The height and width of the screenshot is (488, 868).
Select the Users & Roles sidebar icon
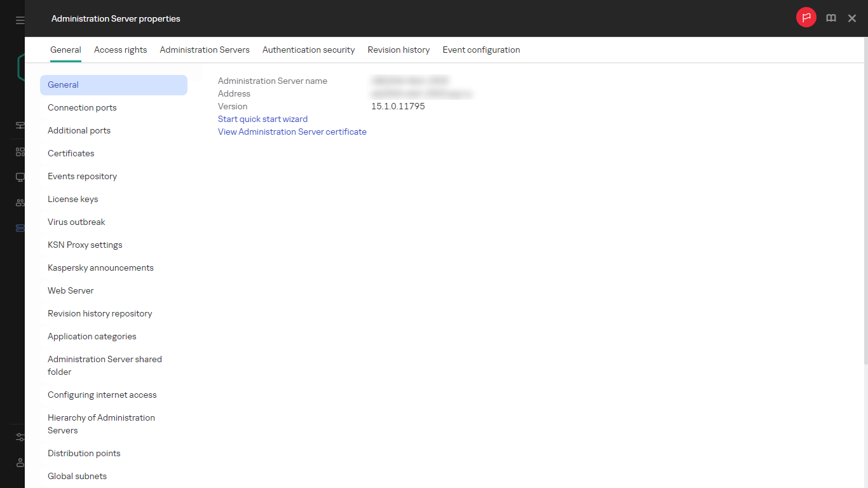coord(19,202)
